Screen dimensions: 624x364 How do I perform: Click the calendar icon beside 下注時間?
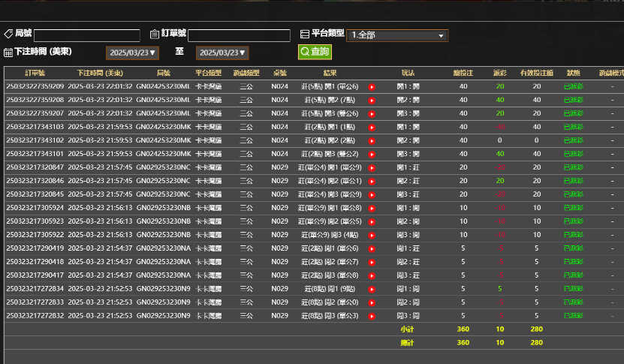point(8,53)
